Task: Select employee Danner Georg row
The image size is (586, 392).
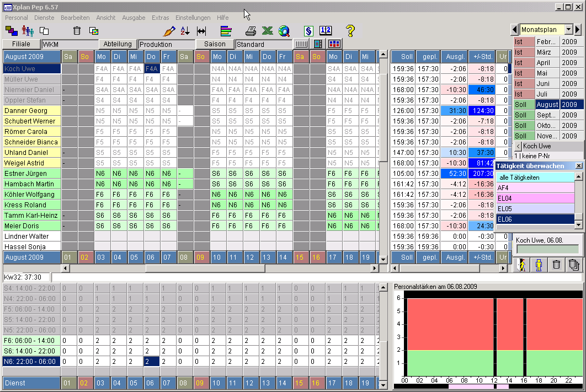Action: click(32, 110)
